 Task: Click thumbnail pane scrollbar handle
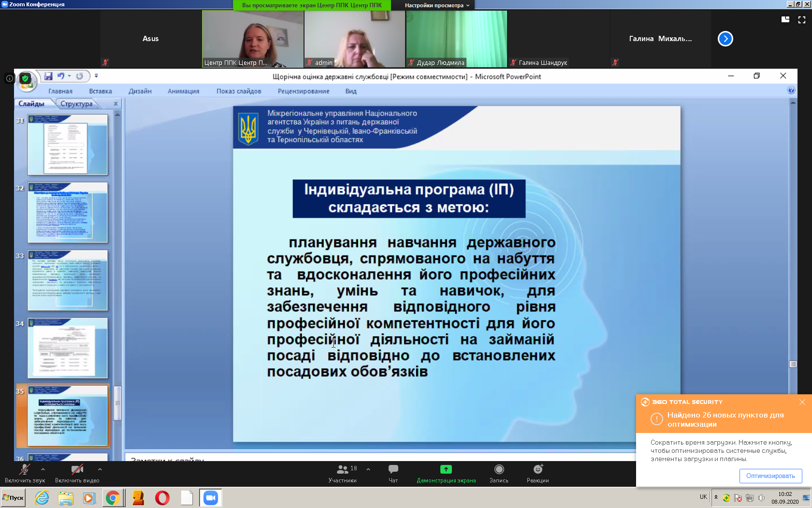(117, 403)
